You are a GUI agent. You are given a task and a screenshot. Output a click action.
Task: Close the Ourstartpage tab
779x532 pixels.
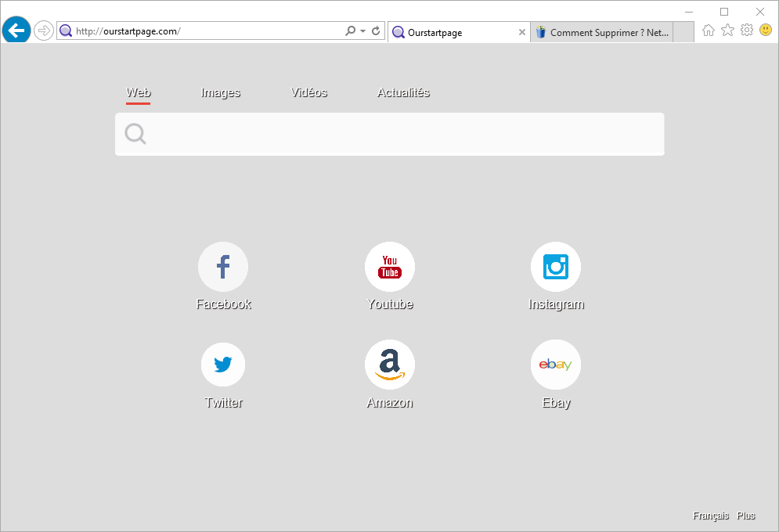point(521,32)
